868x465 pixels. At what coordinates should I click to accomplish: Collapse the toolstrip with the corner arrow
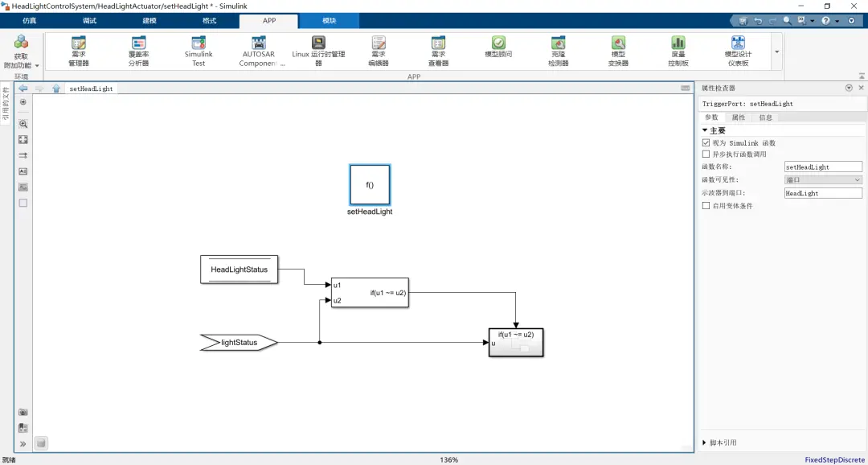pyautogui.click(x=862, y=76)
